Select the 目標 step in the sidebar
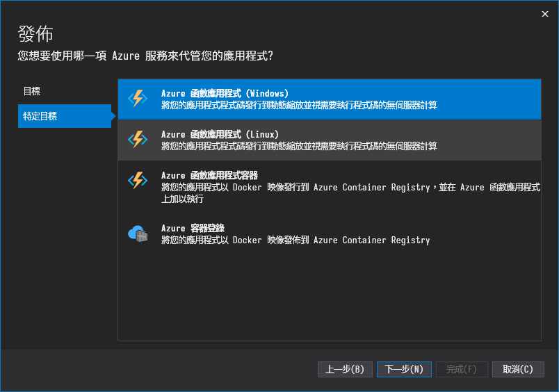Image resolution: width=559 pixels, height=392 pixels. 65,91
